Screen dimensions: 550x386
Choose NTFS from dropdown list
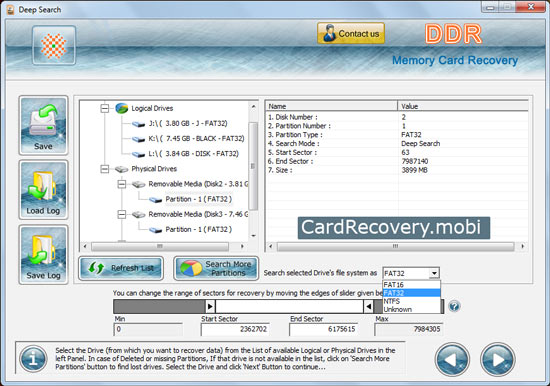411,301
